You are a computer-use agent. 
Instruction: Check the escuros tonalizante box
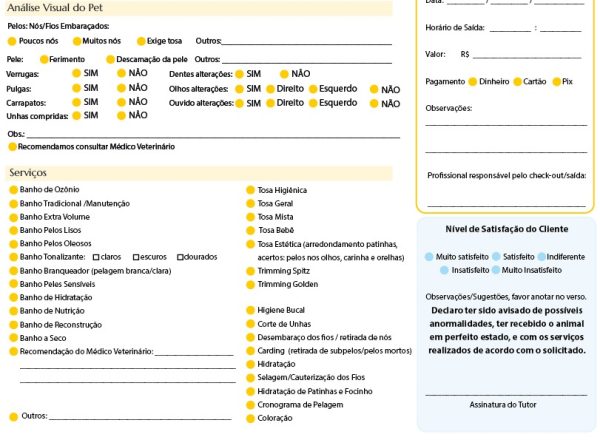pos(136,257)
